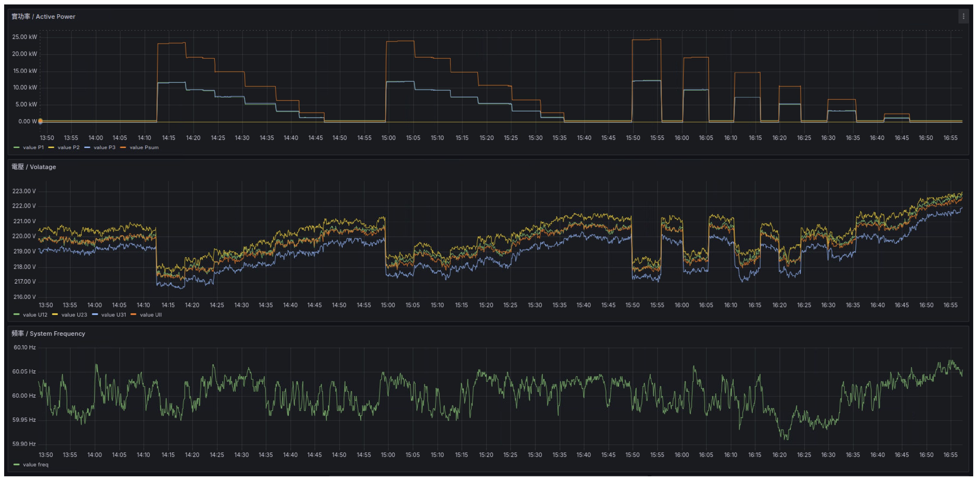980x484 pixels.
Task: Click the 20.00 kW axis label
Action: 25,54
